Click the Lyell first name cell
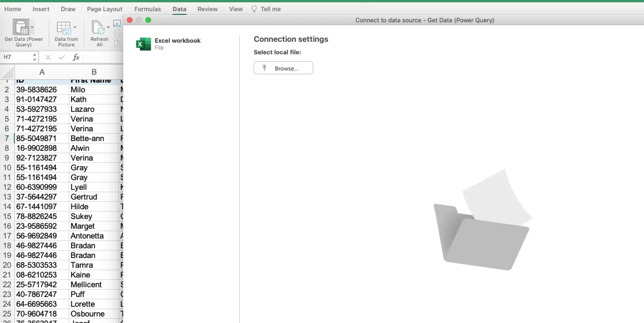 (x=94, y=187)
